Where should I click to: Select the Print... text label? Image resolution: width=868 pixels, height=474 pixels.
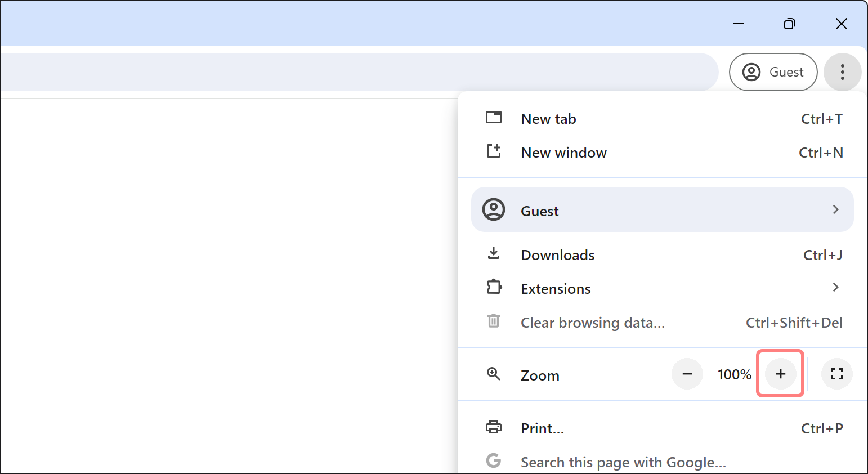tap(542, 428)
